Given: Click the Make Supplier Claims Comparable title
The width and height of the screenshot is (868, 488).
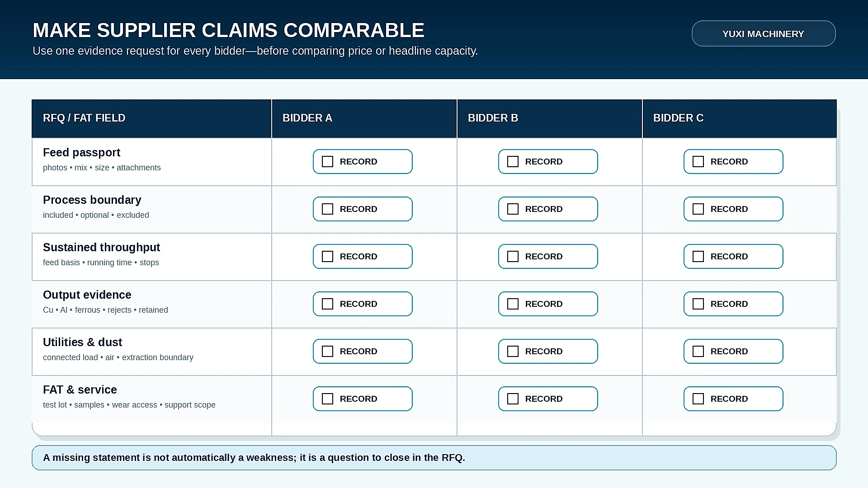Looking at the screenshot, I should (228, 30).
